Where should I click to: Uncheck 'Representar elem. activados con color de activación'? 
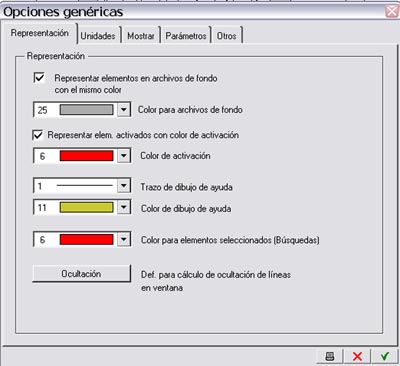pos(38,135)
